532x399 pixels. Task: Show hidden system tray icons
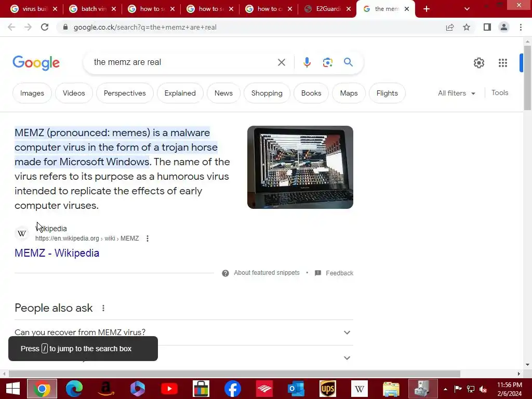[445, 389]
